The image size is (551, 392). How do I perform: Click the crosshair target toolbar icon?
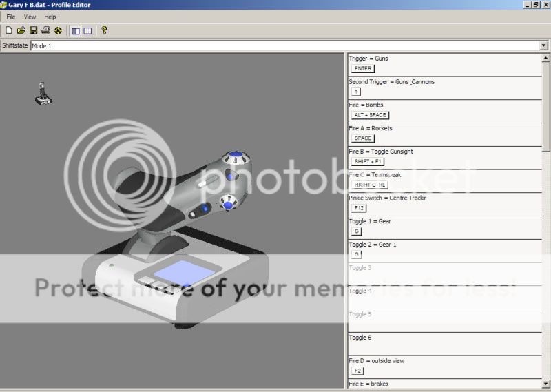pos(58,30)
